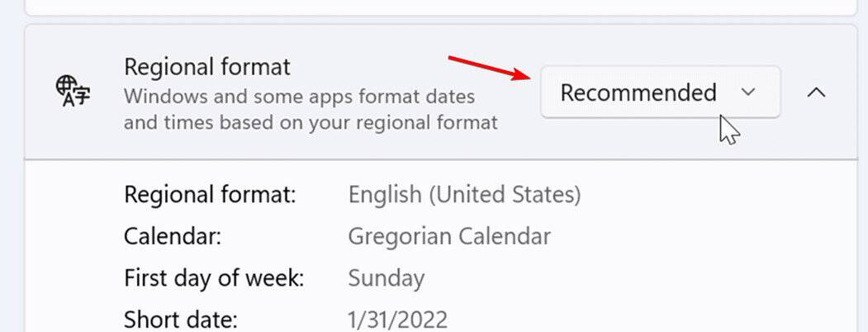This screenshot has width=868, height=332.
Task: Click the 'Windows and some apps format dates' description
Action: 300,97
